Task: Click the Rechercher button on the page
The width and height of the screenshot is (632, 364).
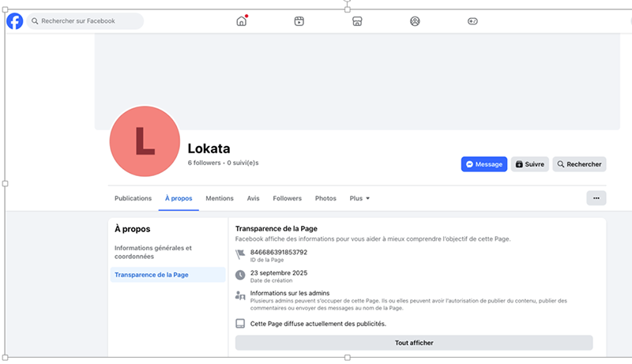Action: [x=579, y=164]
